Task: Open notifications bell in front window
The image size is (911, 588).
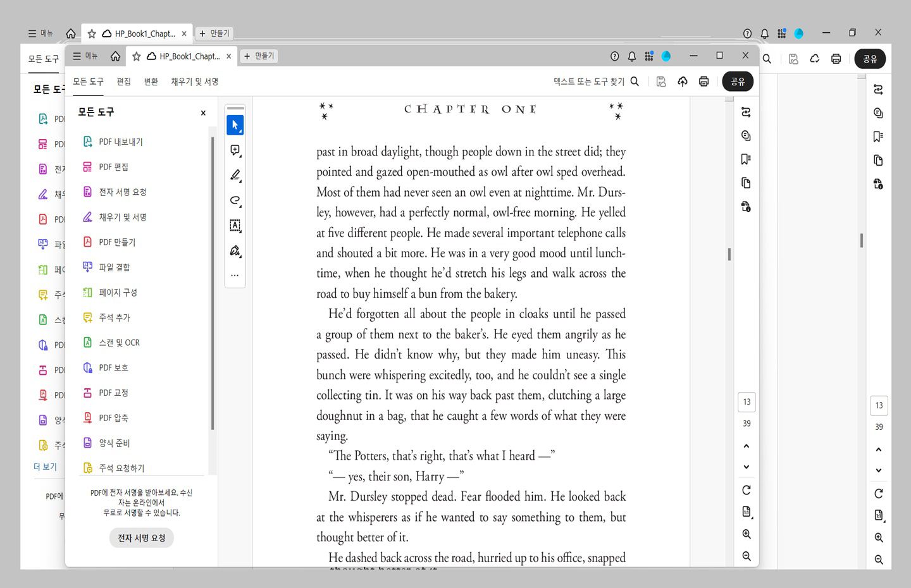Action: click(631, 56)
